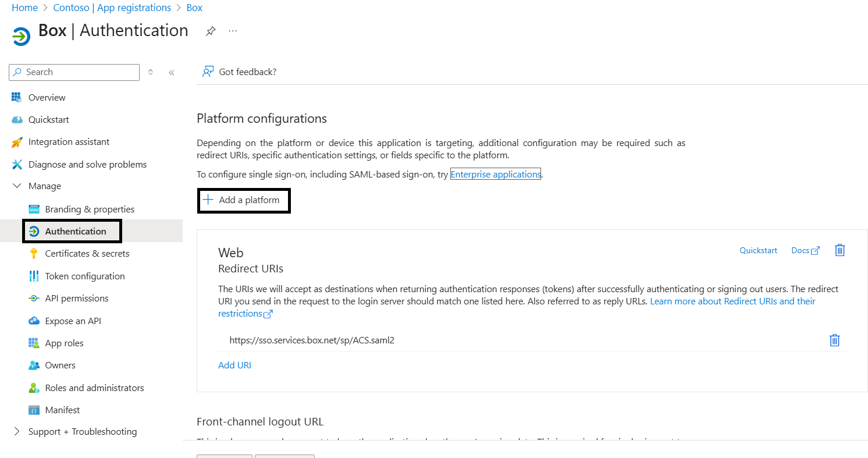Image resolution: width=868 pixels, height=458 pixels.
Task: Remove the sso.services.box.net redirect URI
Action: (834, 340)
